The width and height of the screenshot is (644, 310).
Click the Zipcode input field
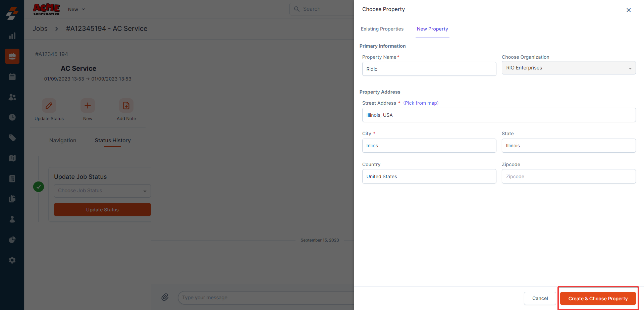[569, 176]
